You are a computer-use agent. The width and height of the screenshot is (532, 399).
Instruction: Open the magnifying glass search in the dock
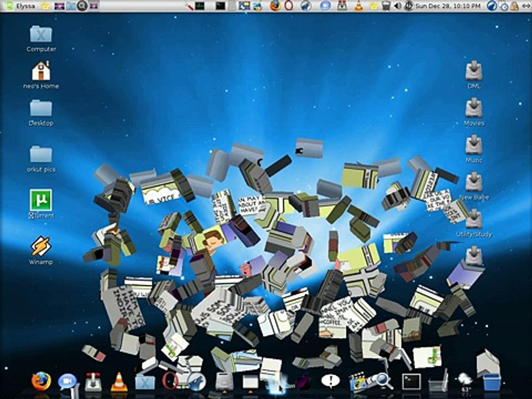coord(383,381)
